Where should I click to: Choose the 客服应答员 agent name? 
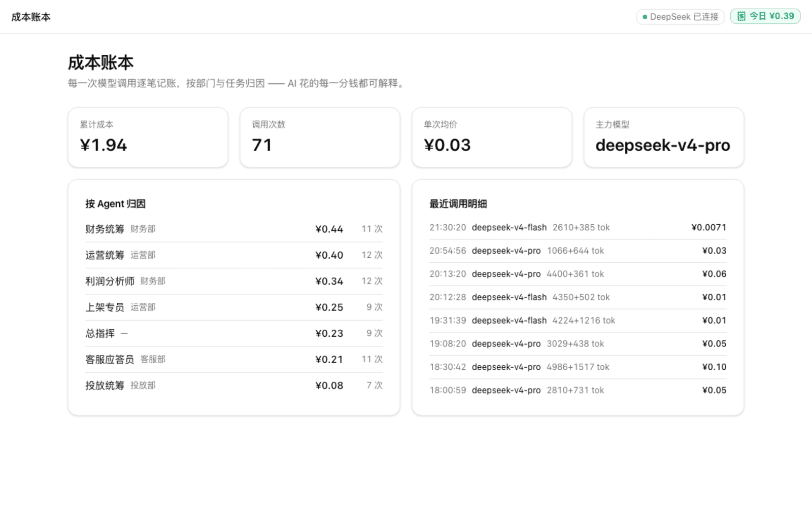[x=110, y=360]
